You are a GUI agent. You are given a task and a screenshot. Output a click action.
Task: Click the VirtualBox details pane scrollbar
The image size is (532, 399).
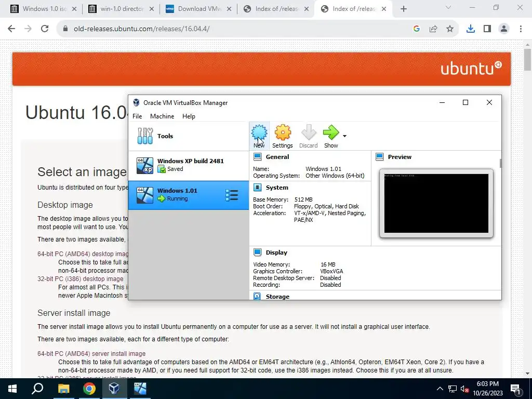(x=500, y=163)
